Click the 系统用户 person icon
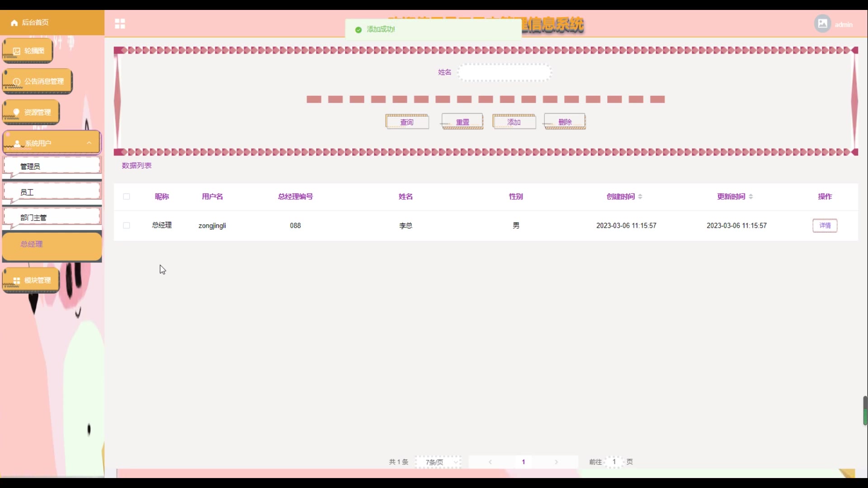The image size is (868, 488). [17, 144]
